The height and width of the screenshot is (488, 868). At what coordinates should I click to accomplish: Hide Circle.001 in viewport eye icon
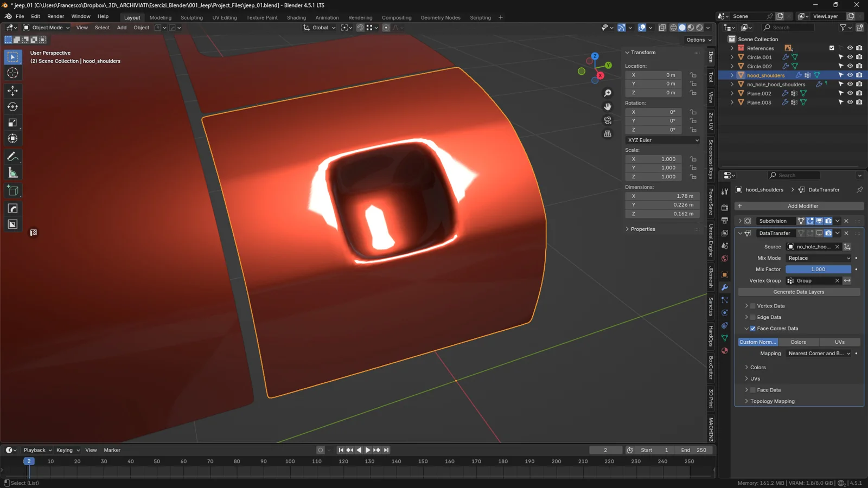coord(850,57)
